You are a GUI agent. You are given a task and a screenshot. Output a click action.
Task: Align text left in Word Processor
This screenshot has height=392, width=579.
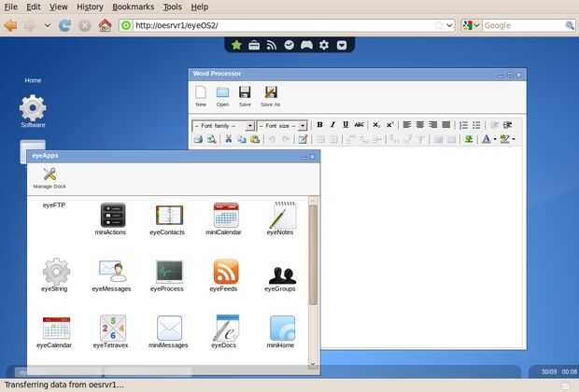(407, 125)
